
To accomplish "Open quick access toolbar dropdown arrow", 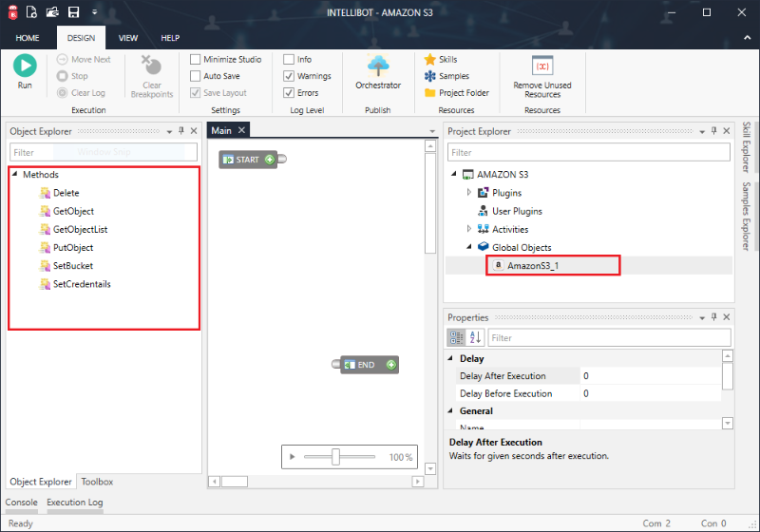I will pos(94,12).
